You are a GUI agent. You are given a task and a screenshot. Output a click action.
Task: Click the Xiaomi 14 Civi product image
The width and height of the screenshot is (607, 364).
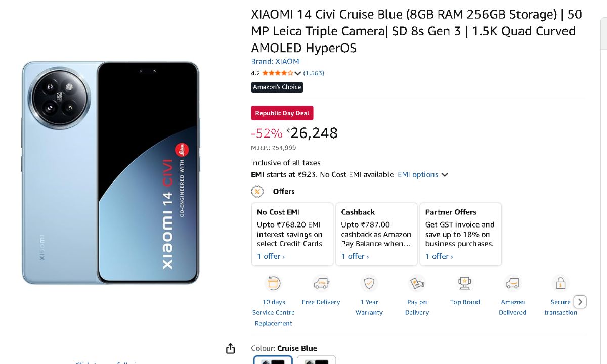coord(111,172)
